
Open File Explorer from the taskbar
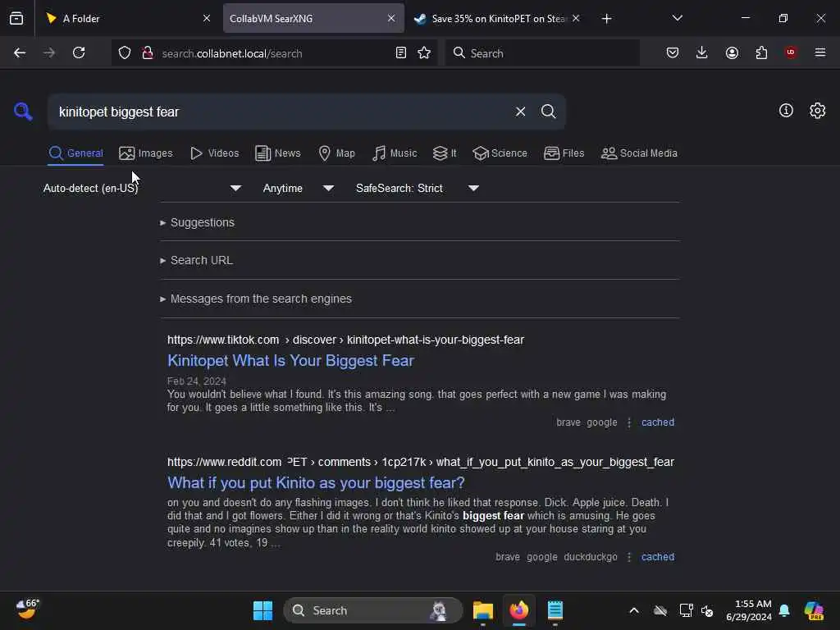[482, 610]
